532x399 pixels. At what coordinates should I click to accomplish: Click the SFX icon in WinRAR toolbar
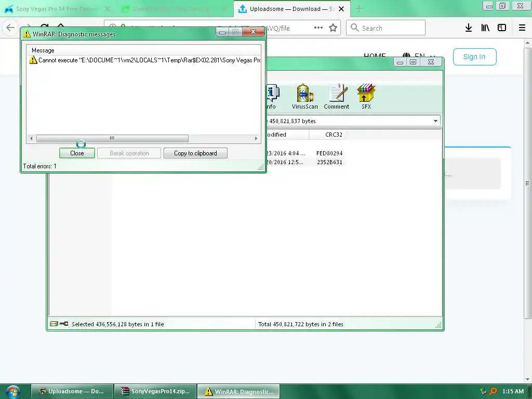(x=366, y=97)
